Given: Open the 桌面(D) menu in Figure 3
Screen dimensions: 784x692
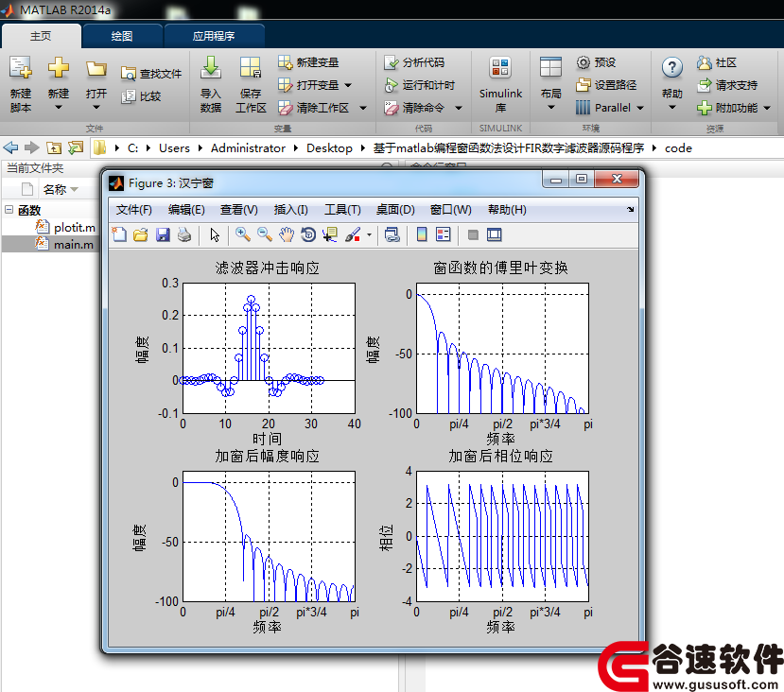Looking at the screenshot, I should coord(395,209).
